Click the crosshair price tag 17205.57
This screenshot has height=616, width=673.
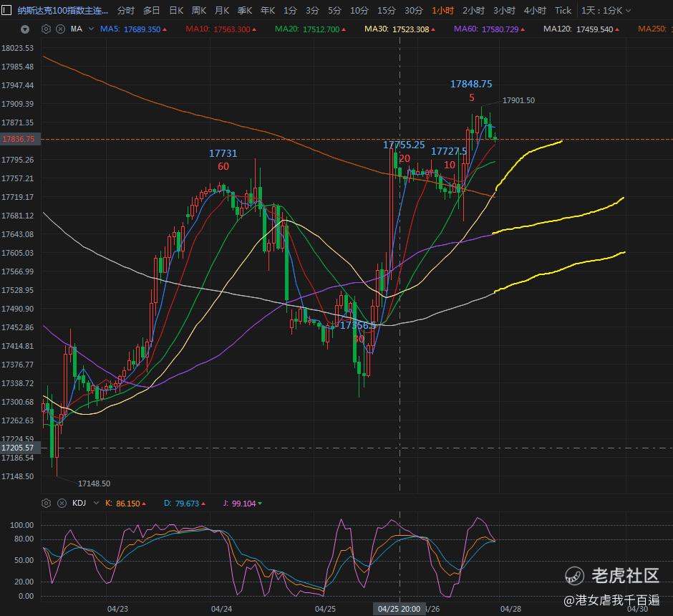click(x=19, y=448)
